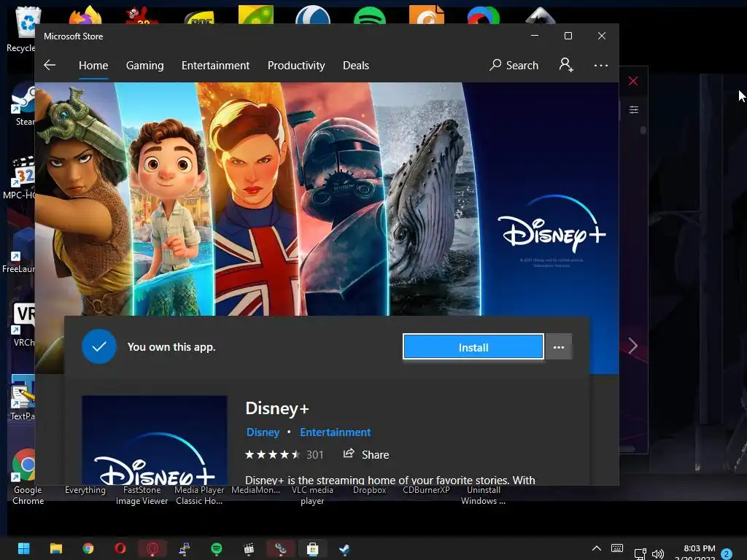The width and height of the screenshot is (747, 560).
Task: Click the share arrow icon
Action: (x=349, y=454)
